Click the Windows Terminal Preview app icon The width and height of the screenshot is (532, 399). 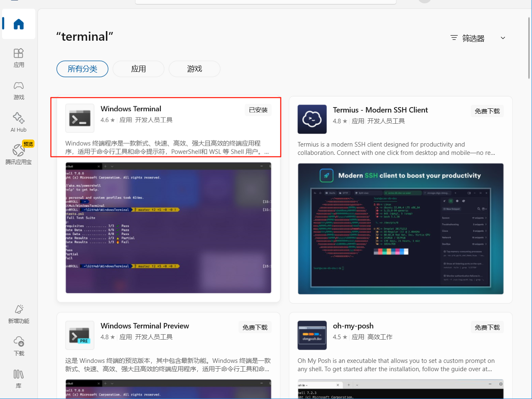pyautogui.click(x=80, y=335)
